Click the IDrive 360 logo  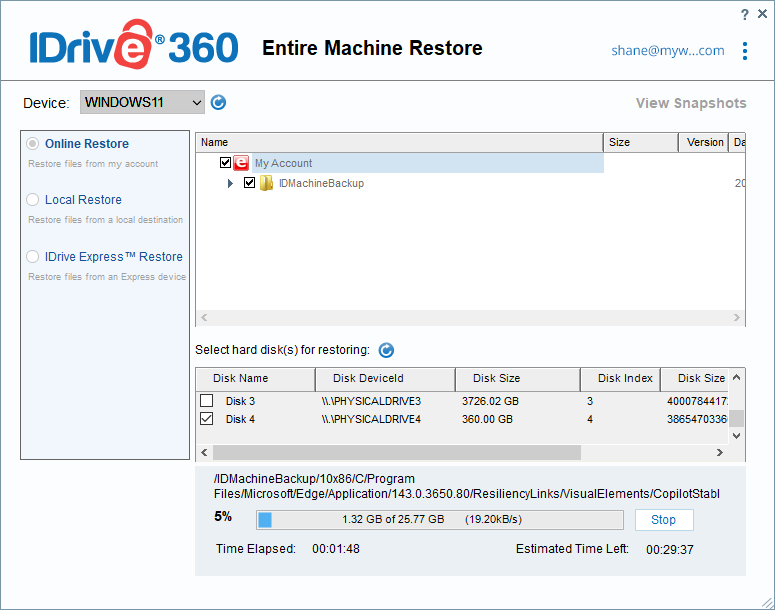(133, 46)
